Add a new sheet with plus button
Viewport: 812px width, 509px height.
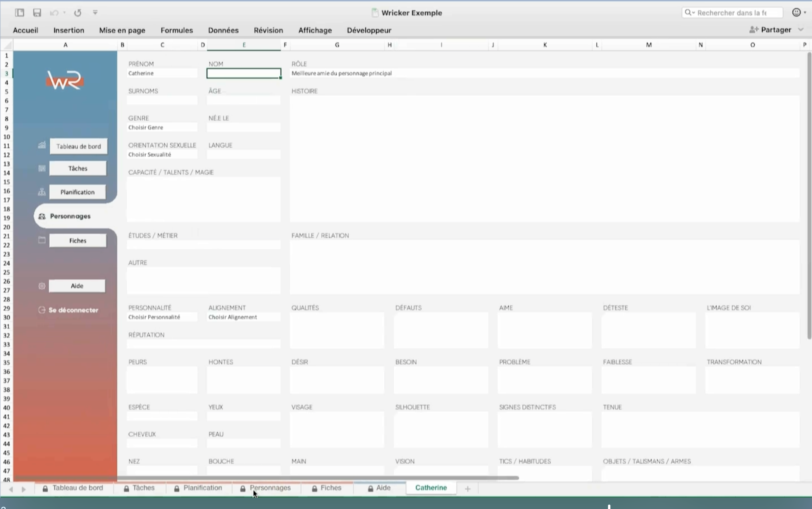[467, 488]
